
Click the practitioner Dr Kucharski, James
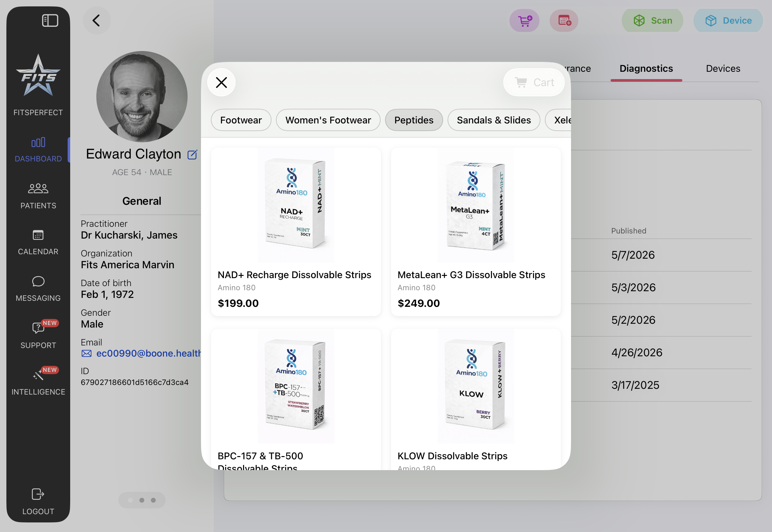click(129, 235)
